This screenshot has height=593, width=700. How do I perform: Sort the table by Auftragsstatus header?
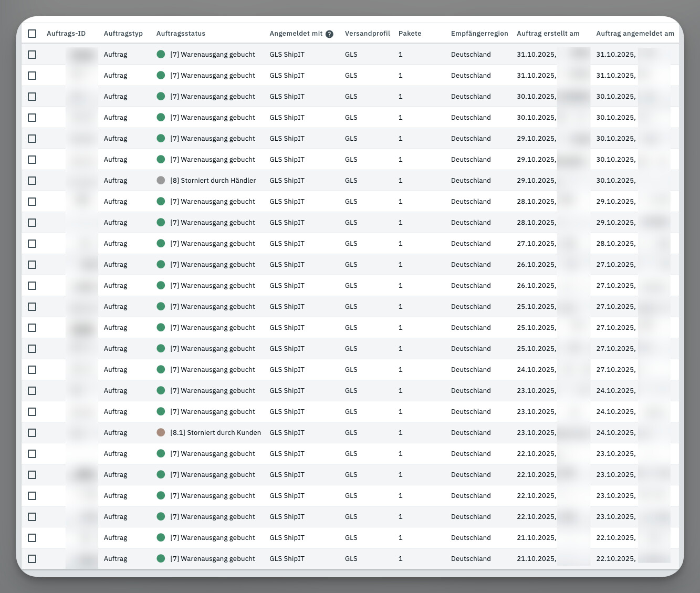(x=181, y=34)
